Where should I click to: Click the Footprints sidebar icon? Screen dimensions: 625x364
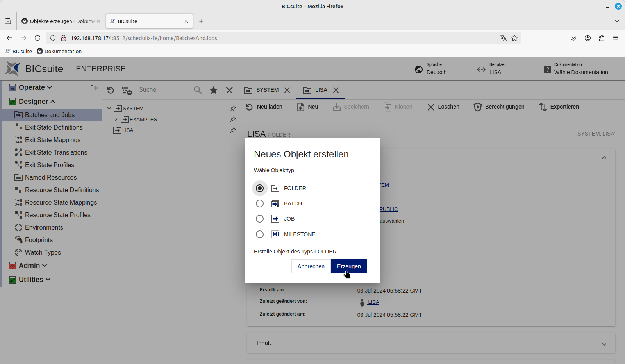pyautogui.click(x=18, y=240)
